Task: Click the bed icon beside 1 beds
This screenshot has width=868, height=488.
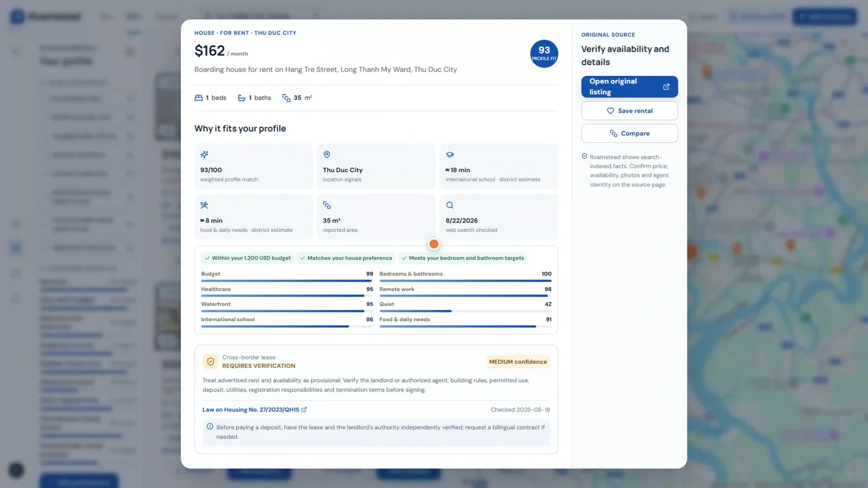Action: click(x=199, y=98)
